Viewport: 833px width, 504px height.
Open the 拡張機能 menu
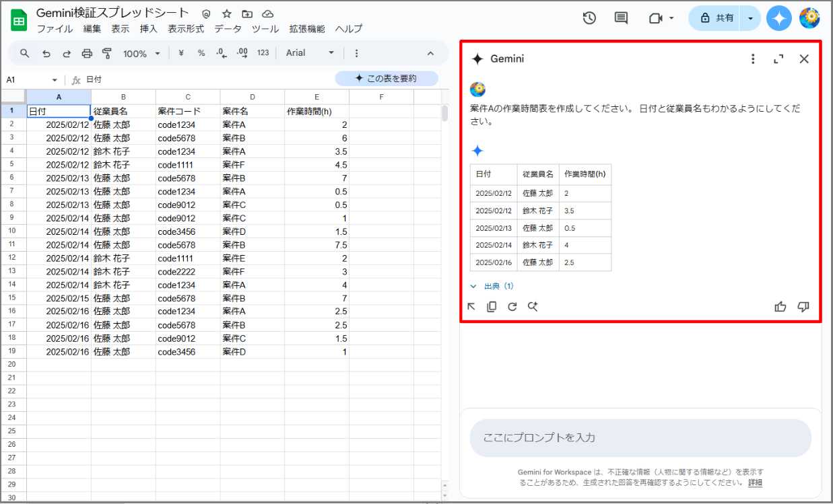(307, 29)
